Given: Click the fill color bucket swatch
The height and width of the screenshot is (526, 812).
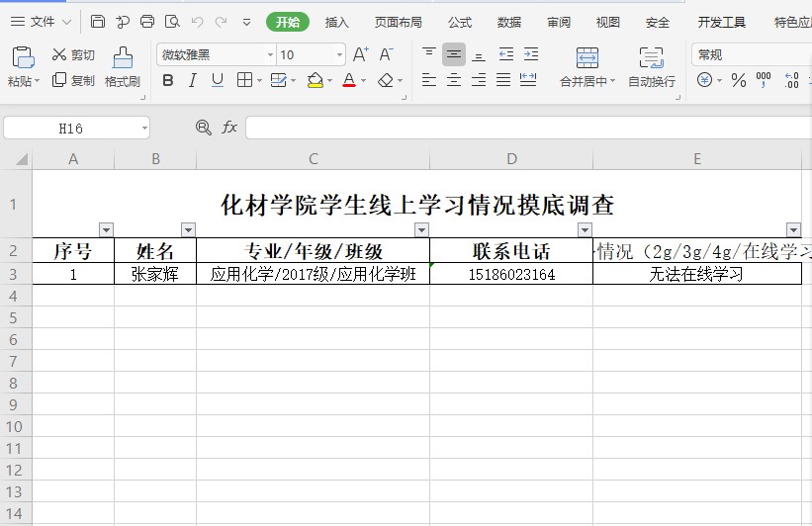Looking at the screenshot, I should point(315,80).
